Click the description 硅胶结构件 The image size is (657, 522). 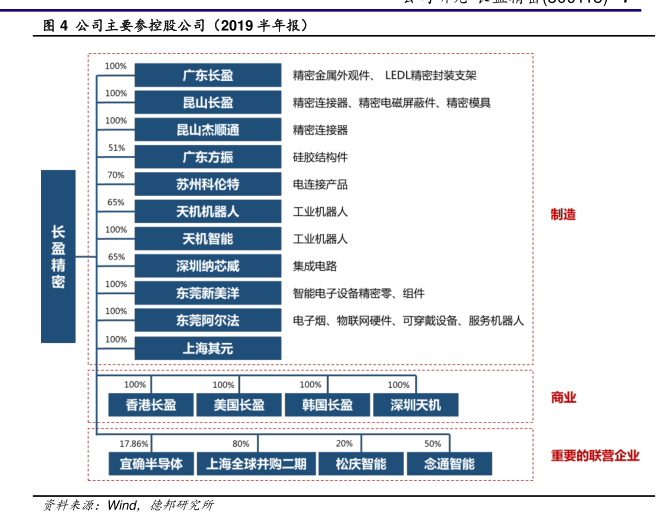320,158
